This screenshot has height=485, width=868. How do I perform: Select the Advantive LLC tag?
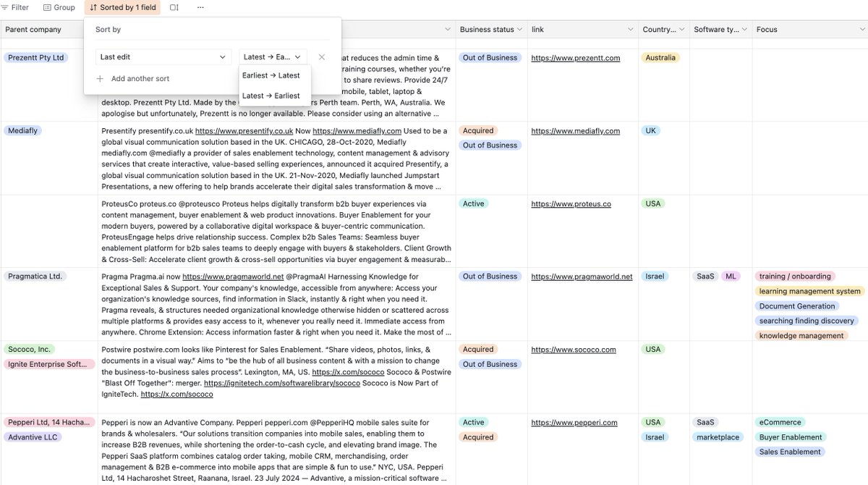33,437
